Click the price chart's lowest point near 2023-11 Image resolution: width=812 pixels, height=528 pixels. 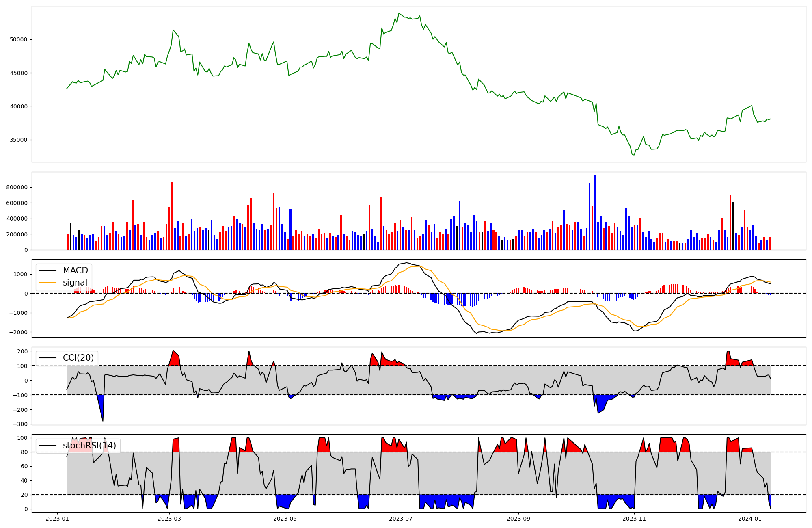point(633,155)
